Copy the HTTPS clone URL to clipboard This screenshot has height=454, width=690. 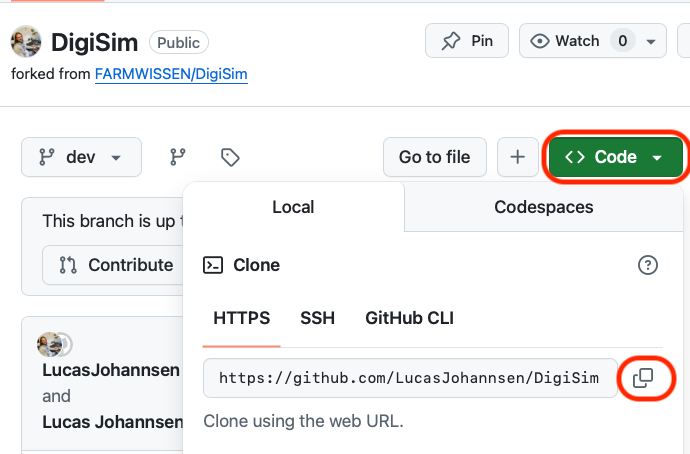[643, 378]
